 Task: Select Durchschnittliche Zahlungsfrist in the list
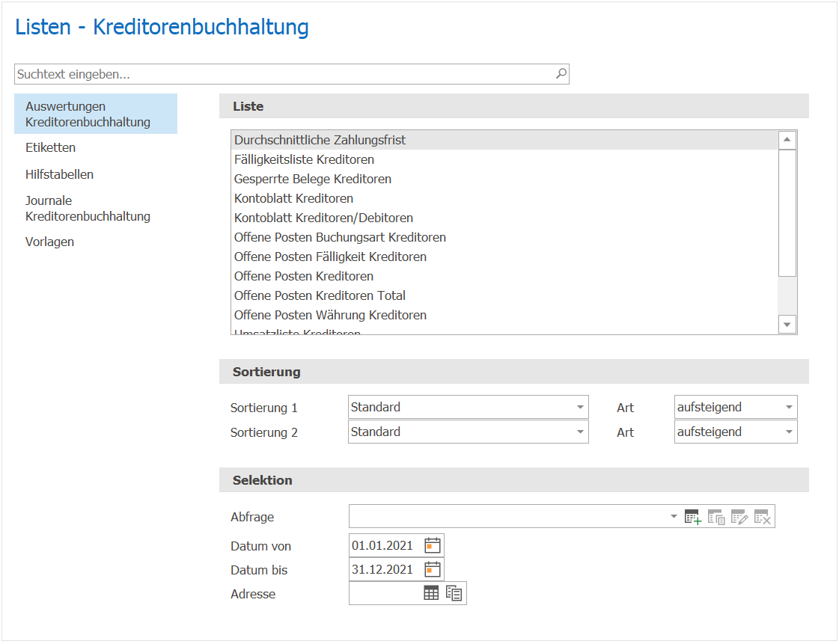(x=505, y=140)
